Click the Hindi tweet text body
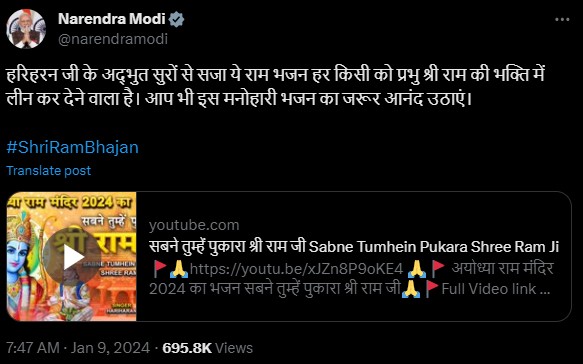This screenshot has width=583, height=364. tap(276, 87)
